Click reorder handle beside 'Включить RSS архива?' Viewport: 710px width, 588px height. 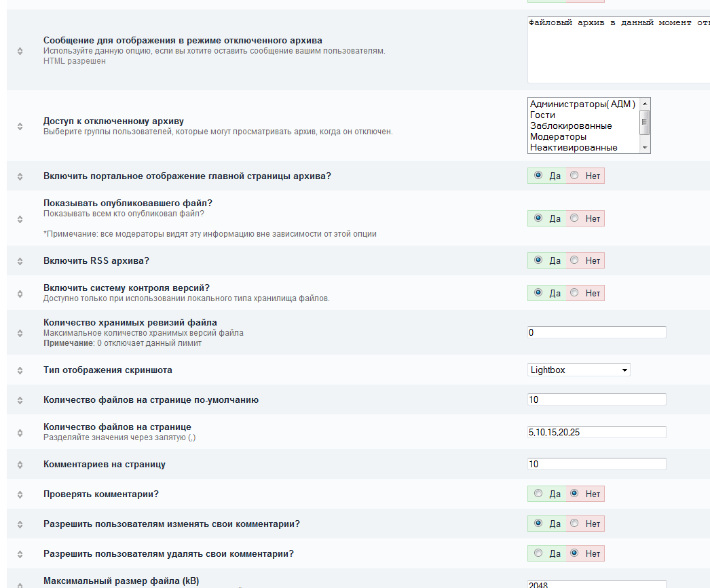(x=20, y=260)
